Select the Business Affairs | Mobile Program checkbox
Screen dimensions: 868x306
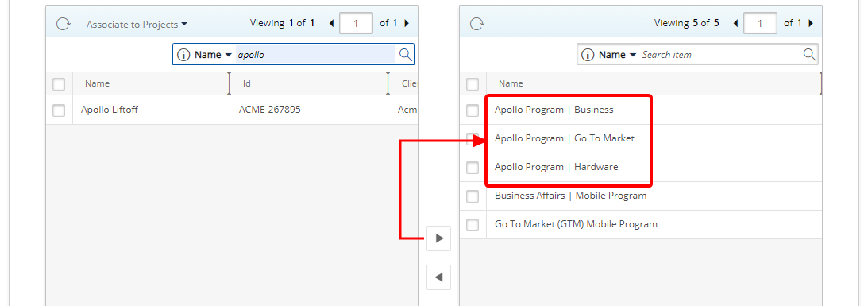[473, 196]
